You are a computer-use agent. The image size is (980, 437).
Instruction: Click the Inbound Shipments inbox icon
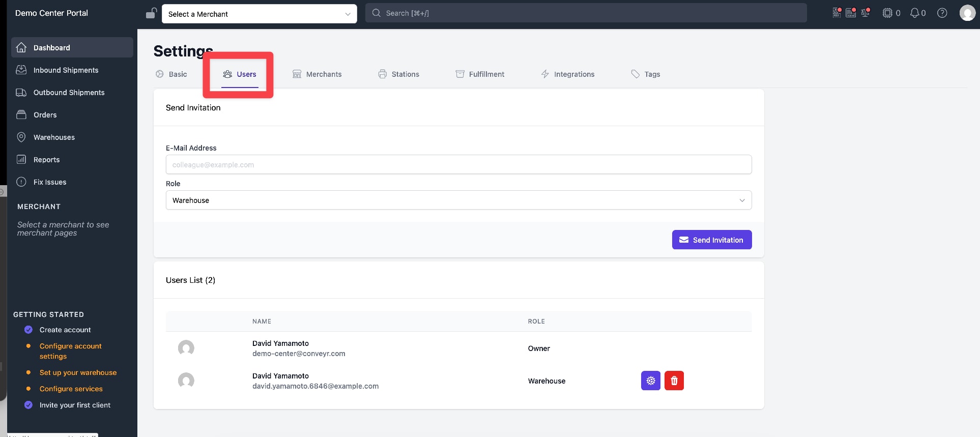coord(21,70)
